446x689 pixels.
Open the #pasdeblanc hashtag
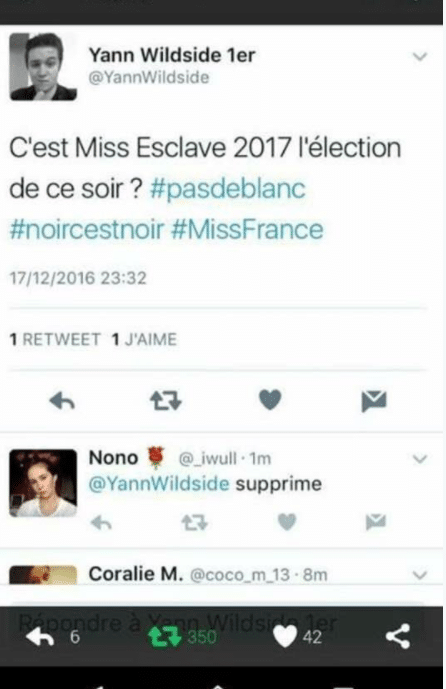pyautogui.click(x=228, y=189)
